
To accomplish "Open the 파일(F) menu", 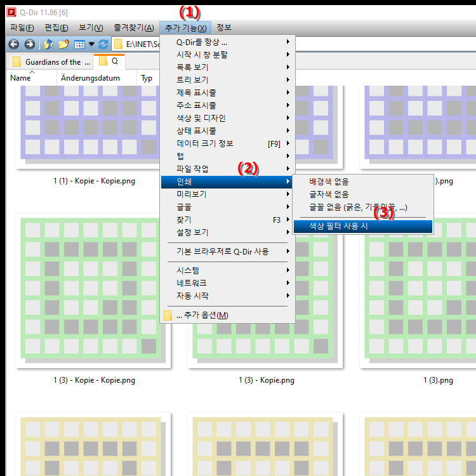I will tap(22, 28).
